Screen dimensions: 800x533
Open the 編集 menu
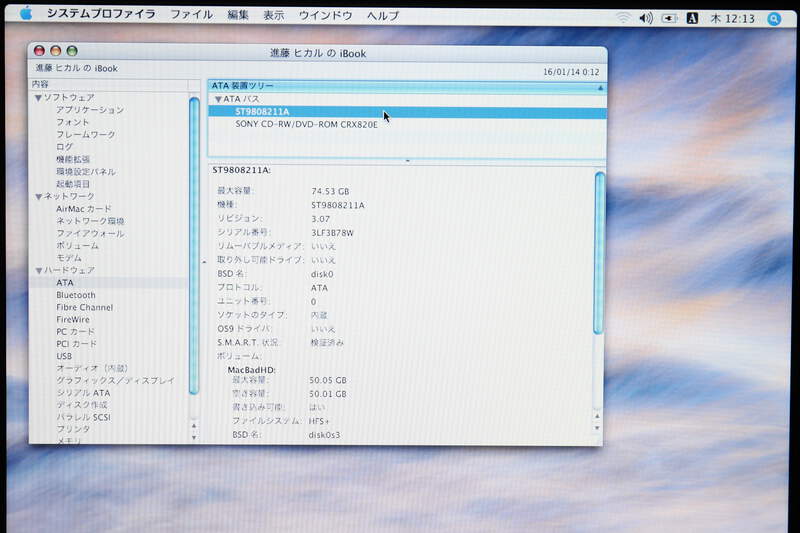coord(238,15)
